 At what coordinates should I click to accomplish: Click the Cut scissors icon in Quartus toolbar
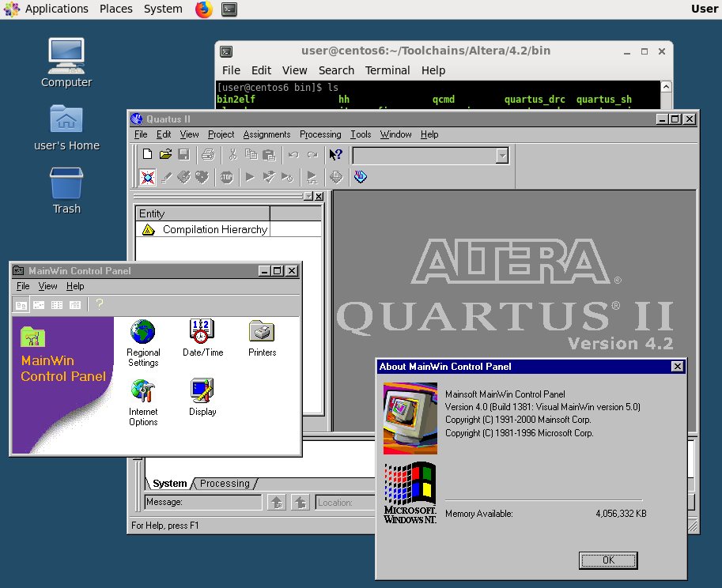pyautogui.click(x=233, y=155)
